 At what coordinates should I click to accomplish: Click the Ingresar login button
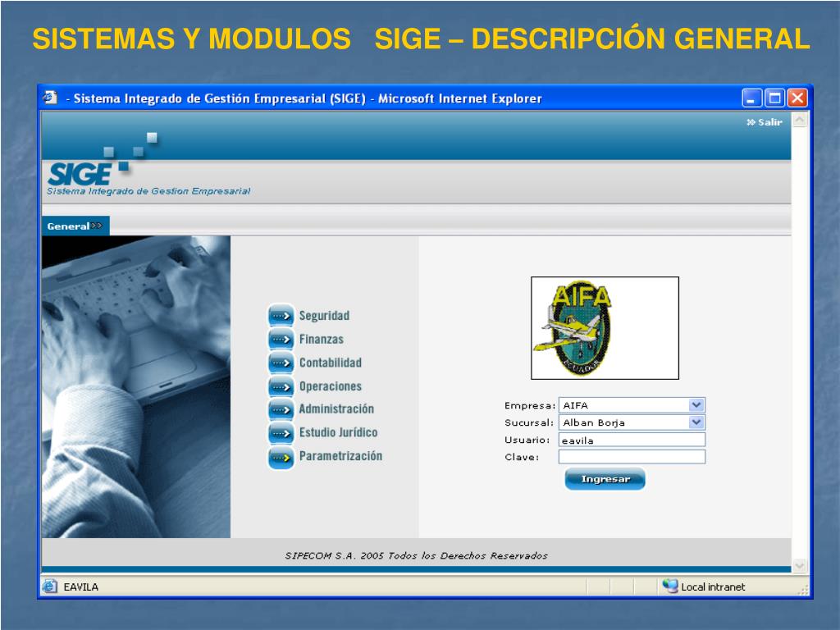605,479
